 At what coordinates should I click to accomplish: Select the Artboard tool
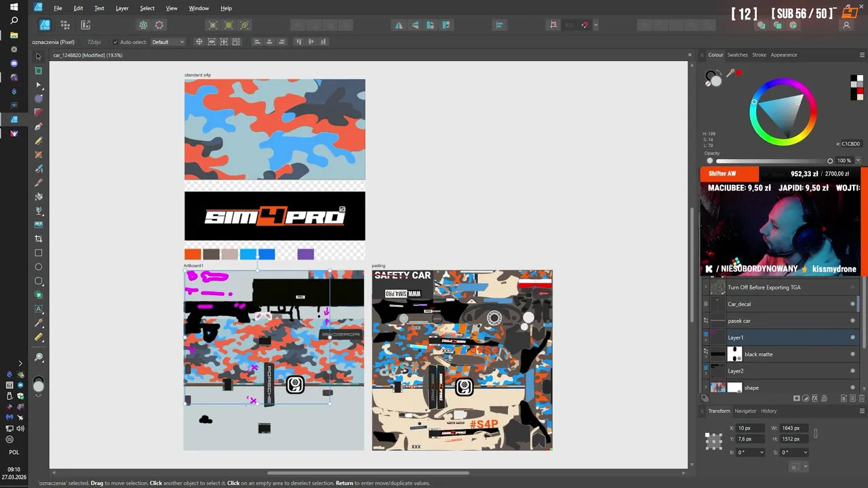pos(39,70)
